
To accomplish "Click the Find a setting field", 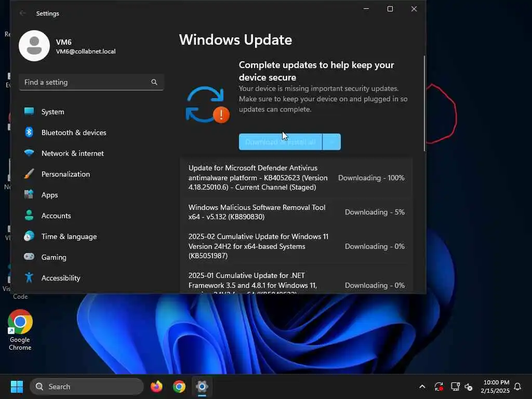I will [x=91, y=82].
